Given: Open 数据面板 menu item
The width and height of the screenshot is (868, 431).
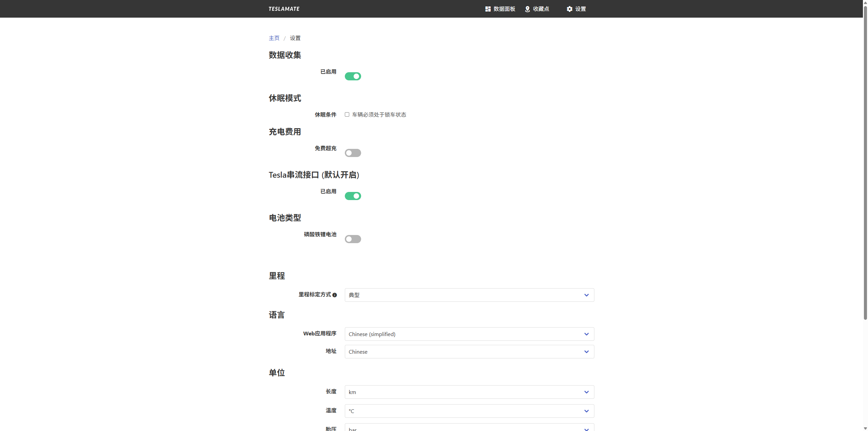Looking at the screenshot, I should [504, 9].
